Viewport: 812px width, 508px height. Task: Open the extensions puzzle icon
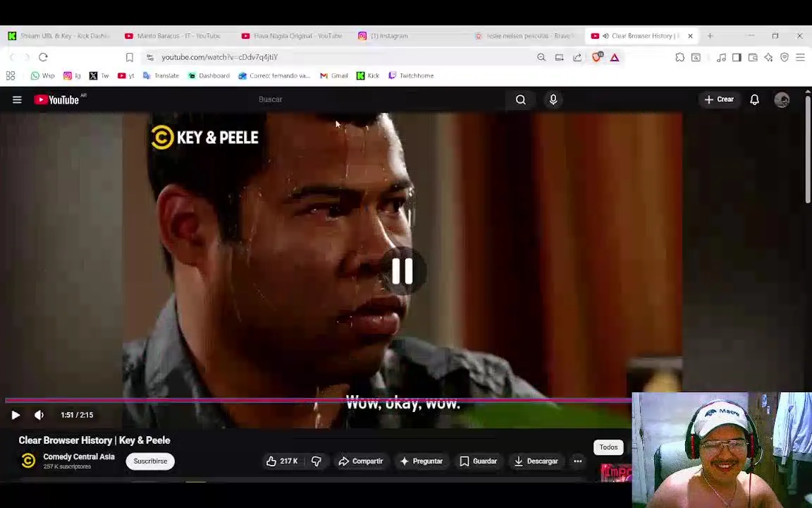[x=679, y=58]
